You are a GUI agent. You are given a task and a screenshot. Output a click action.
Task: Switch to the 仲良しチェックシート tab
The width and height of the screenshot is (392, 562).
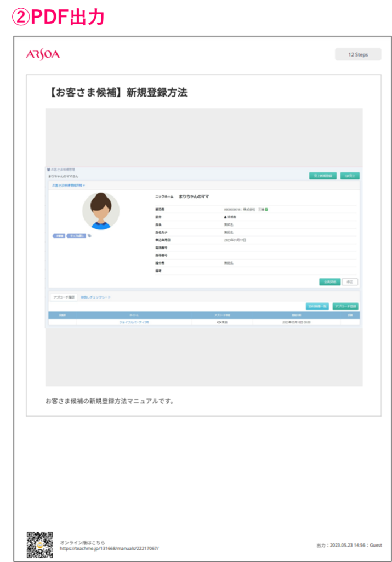click(x=95, y=297)
